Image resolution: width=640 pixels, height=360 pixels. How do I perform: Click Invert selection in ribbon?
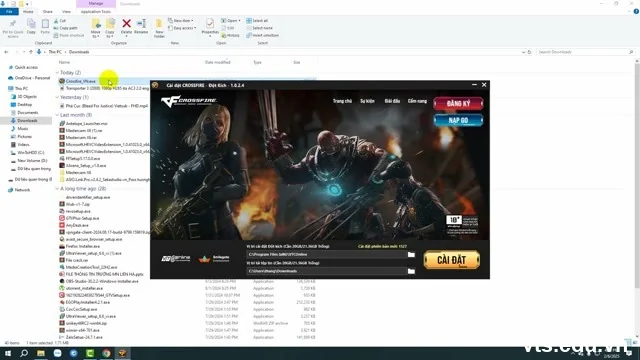tap(262, 35)
